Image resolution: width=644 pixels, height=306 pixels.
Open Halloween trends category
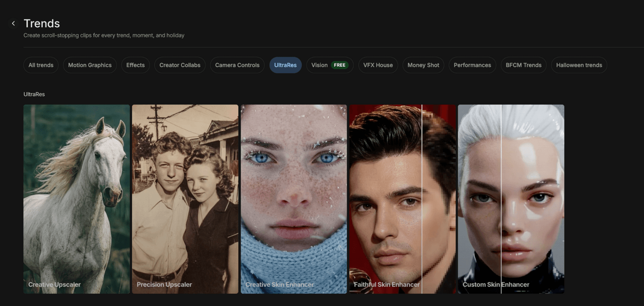[x=579, y=65]
